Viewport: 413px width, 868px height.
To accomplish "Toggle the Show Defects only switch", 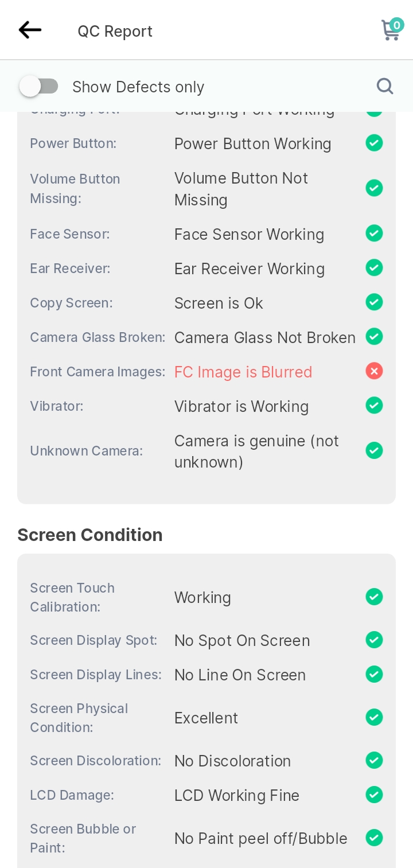I will 38,87.
